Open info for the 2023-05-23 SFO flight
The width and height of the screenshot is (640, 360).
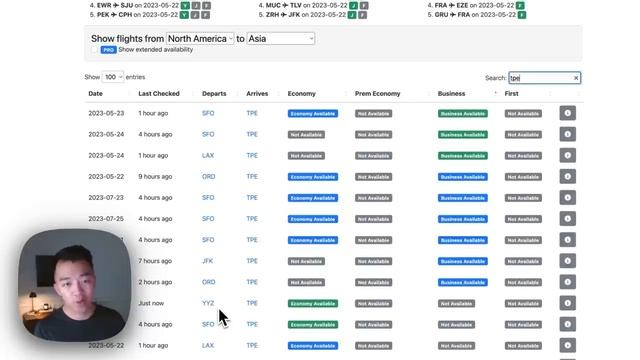click(567, 113)
